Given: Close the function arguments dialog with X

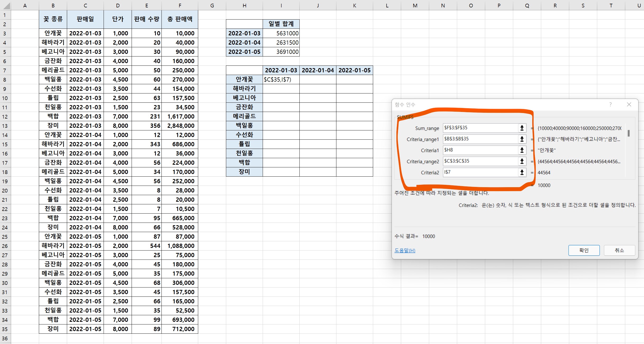Looking at the screenshot, I should [x=629, y=105].
